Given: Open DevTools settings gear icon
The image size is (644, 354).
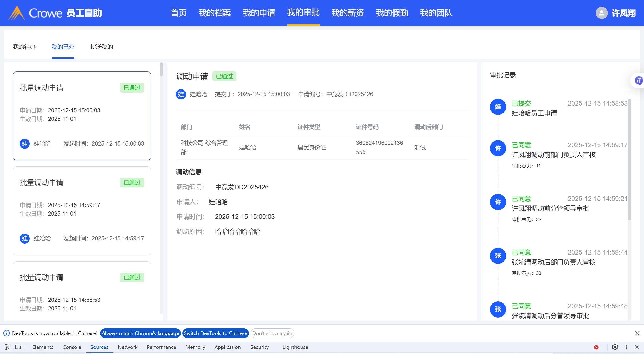Looking at the screenshot, I should [x=615, y=347].
